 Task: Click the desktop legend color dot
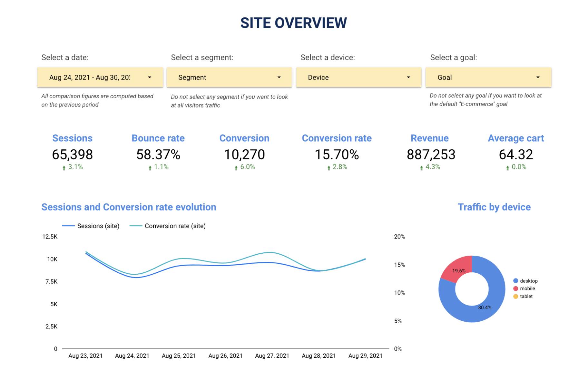[x=515, y=281]
